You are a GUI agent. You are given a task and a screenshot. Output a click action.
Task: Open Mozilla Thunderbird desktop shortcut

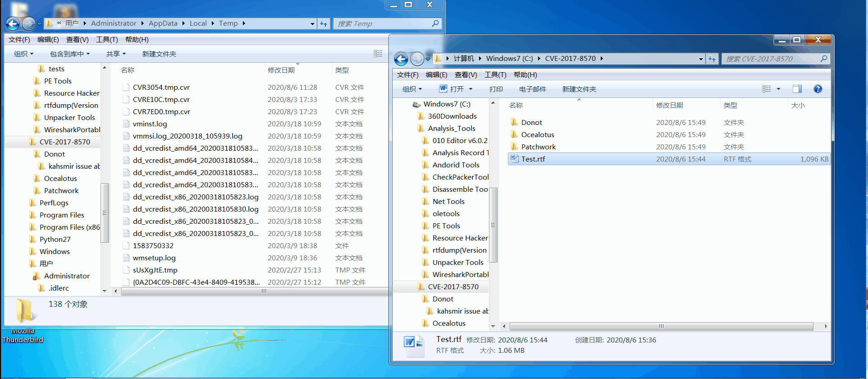click(23, 336)
